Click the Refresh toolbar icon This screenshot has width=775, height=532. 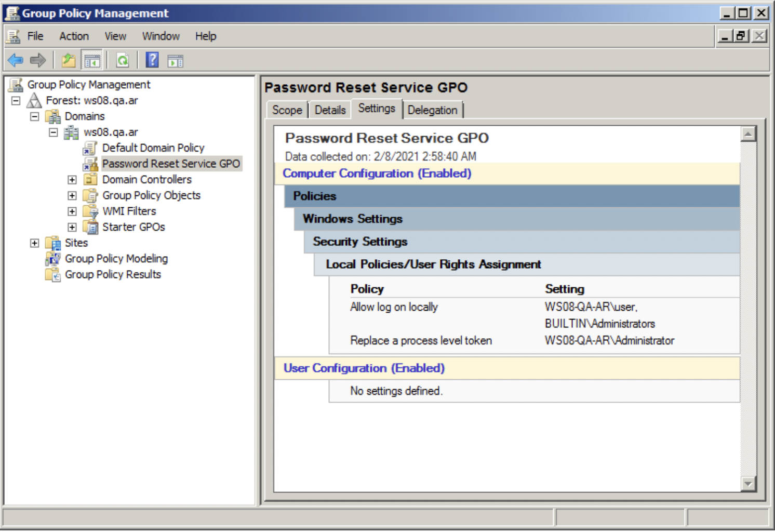[x=123, y=60]
